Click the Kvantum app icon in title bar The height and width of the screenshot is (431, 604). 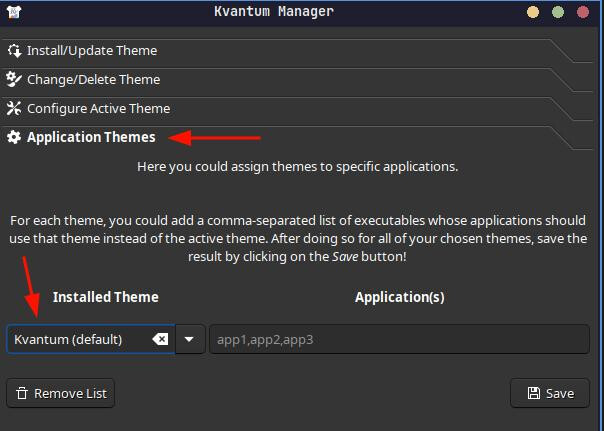point(13,12)
